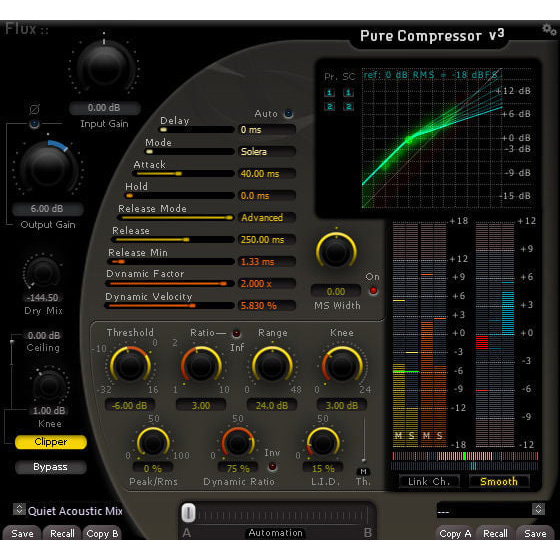560x560 pixels.
Task: Click the Range knob
Action: (x=272, y=365)
